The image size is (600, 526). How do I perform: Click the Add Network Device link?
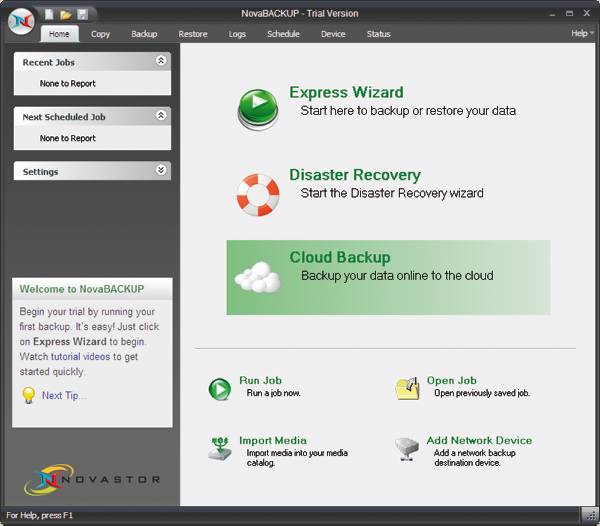[479, 440]
